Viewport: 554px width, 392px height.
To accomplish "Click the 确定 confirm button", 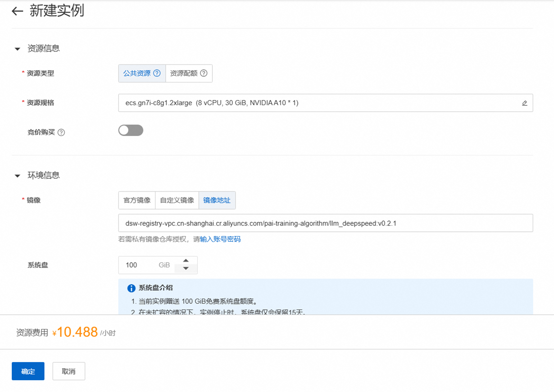I will pos(27,371).
